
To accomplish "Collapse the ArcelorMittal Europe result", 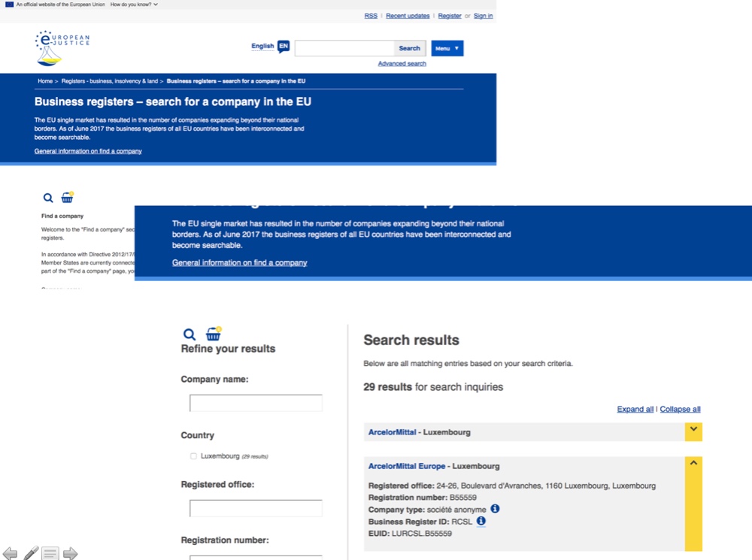I will (x=693, y=504).
